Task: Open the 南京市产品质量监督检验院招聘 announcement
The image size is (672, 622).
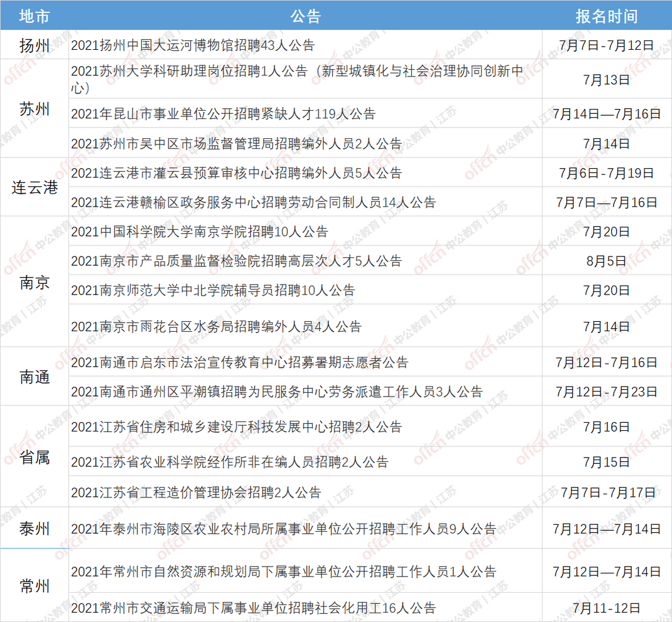Action: [236, 261]
